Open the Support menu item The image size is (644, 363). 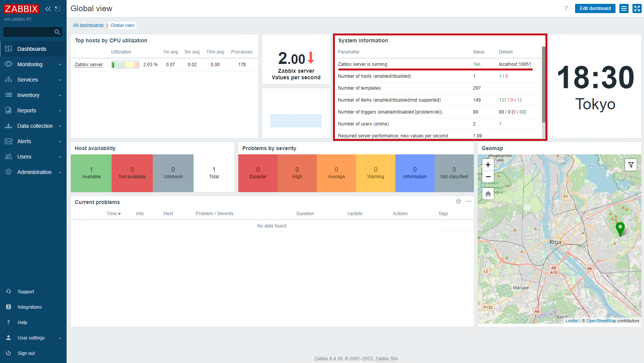[x=33, y=292]
